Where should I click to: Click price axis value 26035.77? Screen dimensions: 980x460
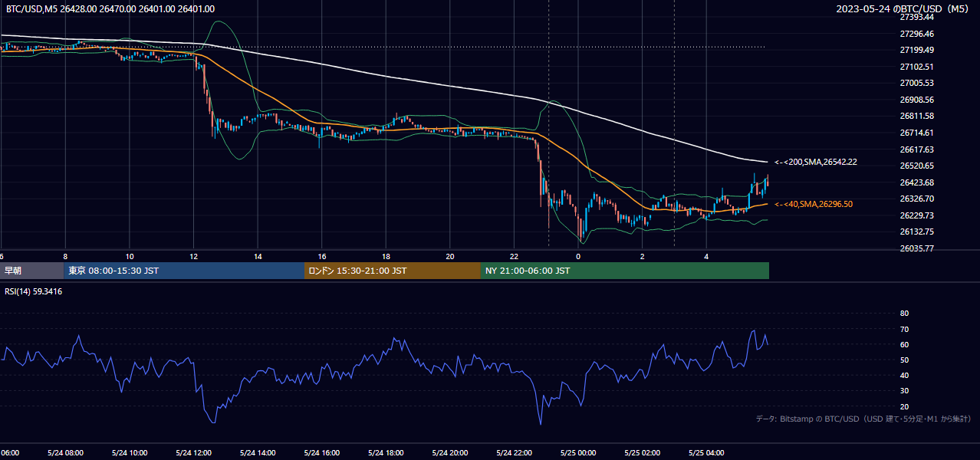point(916,248)
